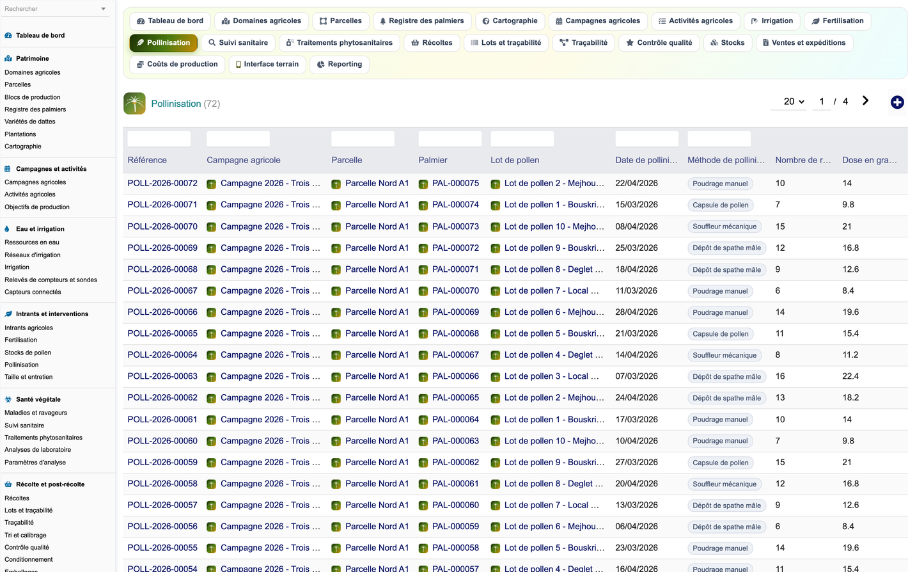The image size is (924, 572).
Task: Open the Interface terrain tab
Action: 267,64
